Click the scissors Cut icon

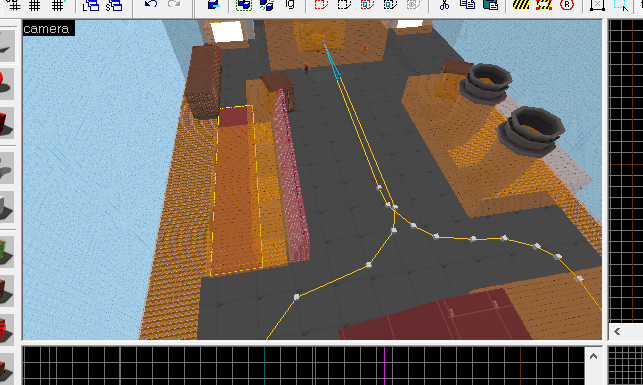pos(444,5)
